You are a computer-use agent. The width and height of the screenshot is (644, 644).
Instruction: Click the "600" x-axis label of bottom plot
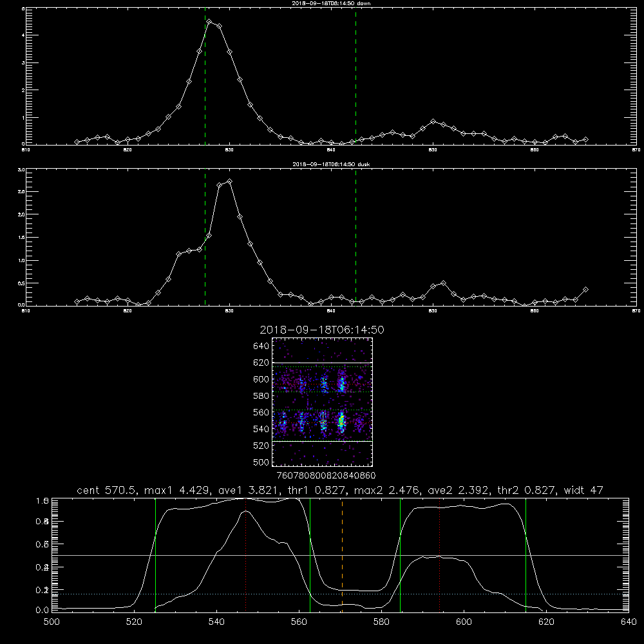pyautogui.click(x=464, y=622)
